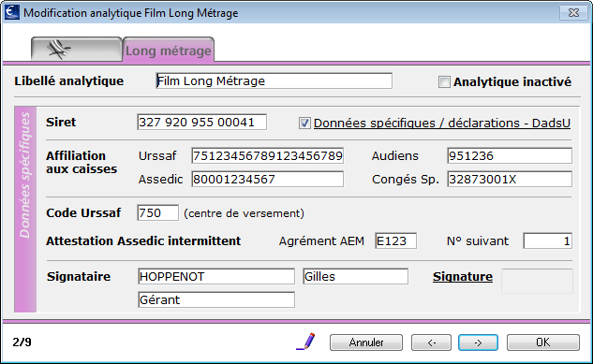Open the Signature link
Image resolution: width=593 pixels, height=364 pixels.
(x=463, y=277)
